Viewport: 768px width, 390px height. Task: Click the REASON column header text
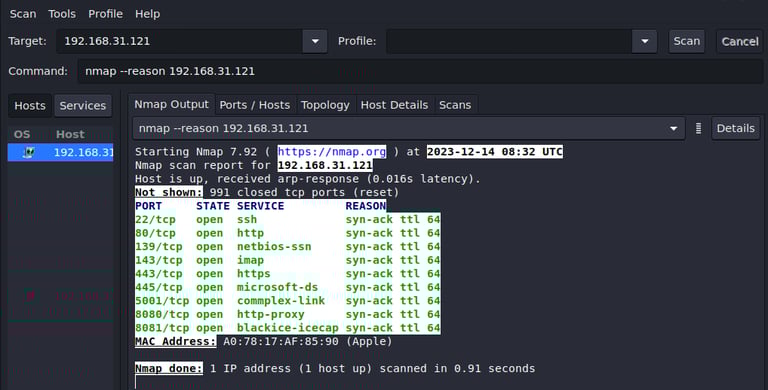(366, 206)
